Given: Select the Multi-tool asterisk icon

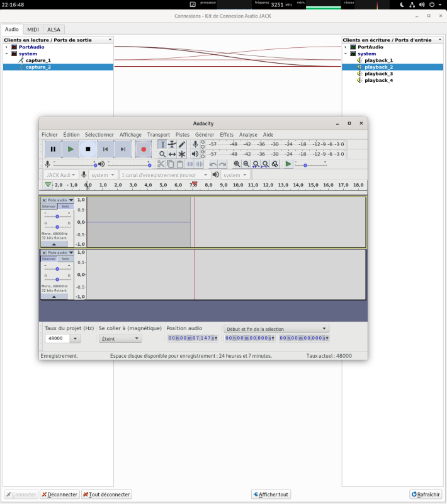Looking at the screenshot, I should (x=182, y=154).
